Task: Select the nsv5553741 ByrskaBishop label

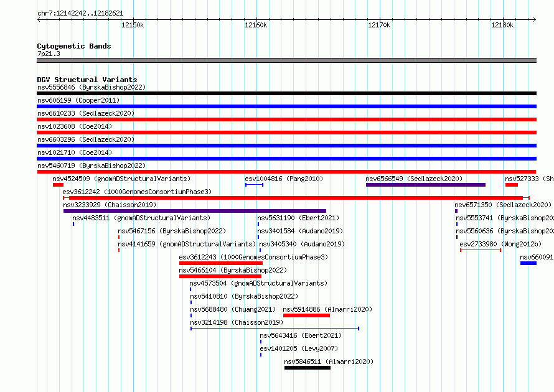Action: tap(505, 218)
